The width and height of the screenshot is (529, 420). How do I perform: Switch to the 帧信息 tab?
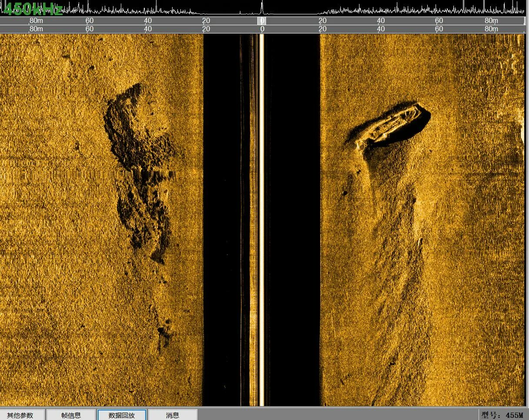click(x=71, y=415)
